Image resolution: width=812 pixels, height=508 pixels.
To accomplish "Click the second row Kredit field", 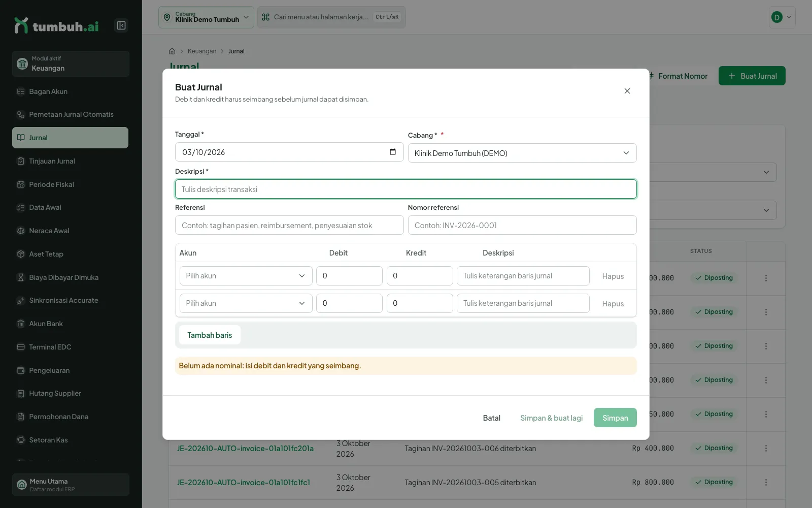I will click(x=420, y=303).
